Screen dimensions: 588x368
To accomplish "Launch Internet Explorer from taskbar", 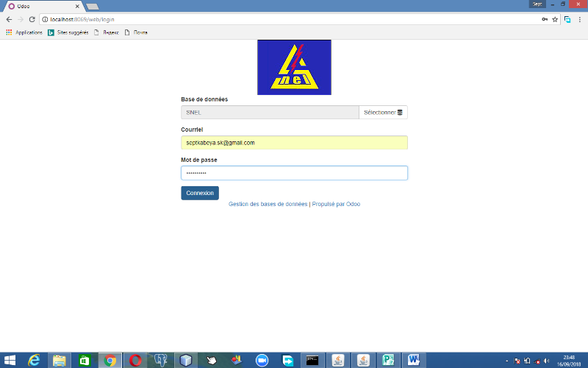I will (x=34, y=361).
